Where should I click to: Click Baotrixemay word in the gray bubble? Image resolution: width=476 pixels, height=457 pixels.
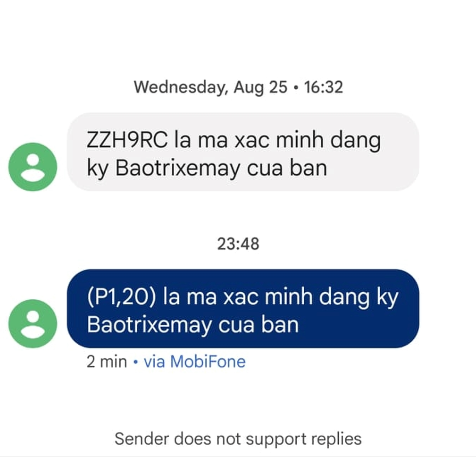click(x=178, y=169)
